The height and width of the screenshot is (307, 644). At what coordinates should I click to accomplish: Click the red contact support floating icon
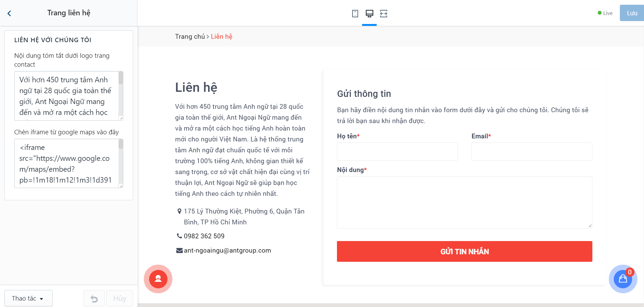(x=158, y=279)
